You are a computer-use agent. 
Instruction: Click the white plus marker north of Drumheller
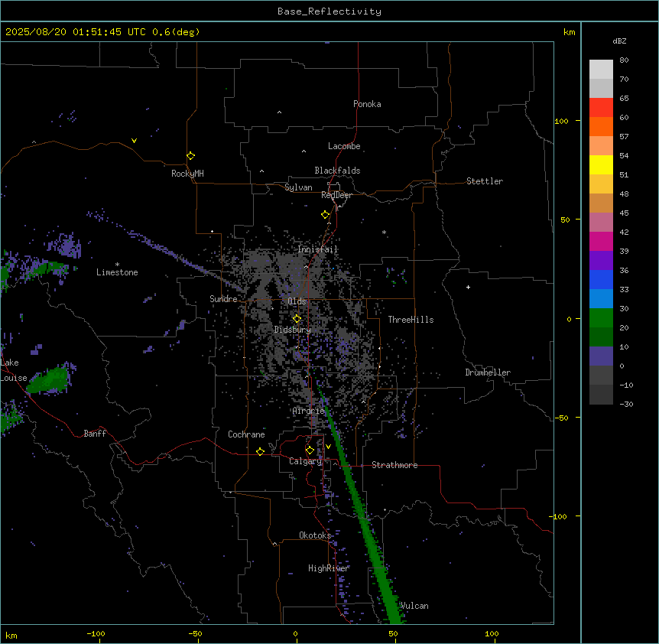tap(468, 287)
